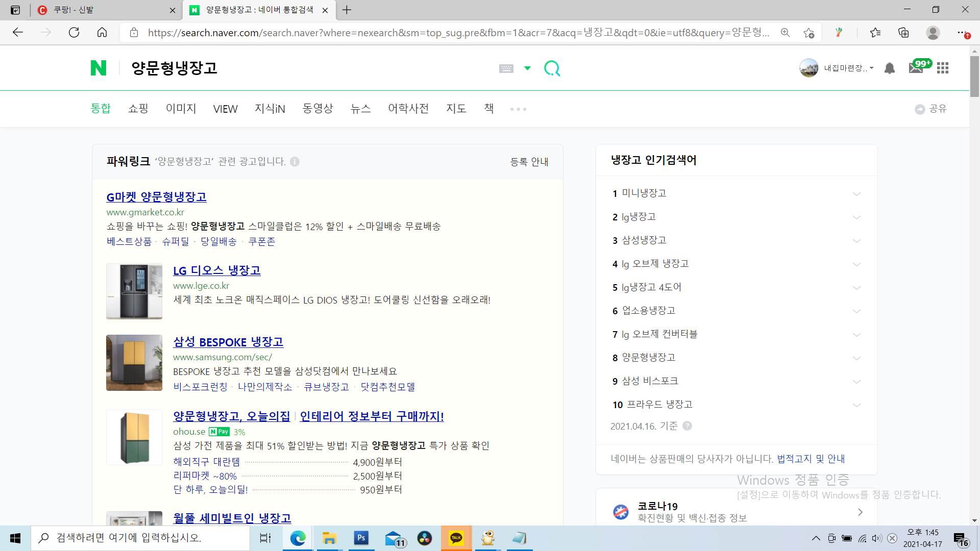Open the 내집마련장 account dropdown
The width and height of the screenshot is (980, 551).
848,68
